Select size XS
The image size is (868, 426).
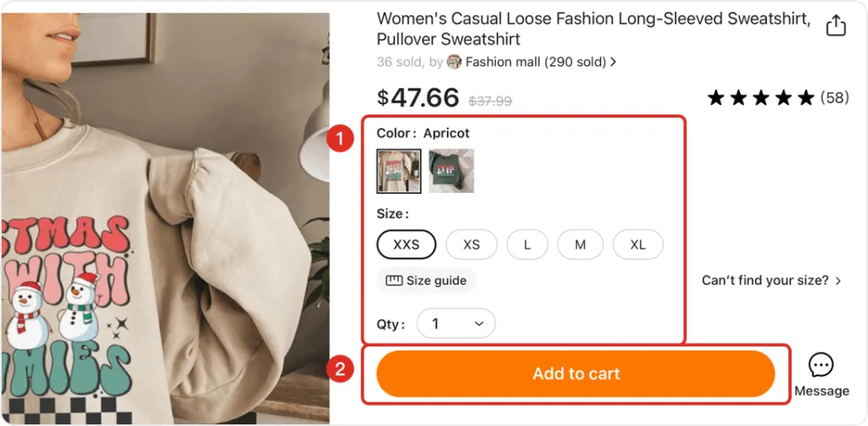[471, 245]
